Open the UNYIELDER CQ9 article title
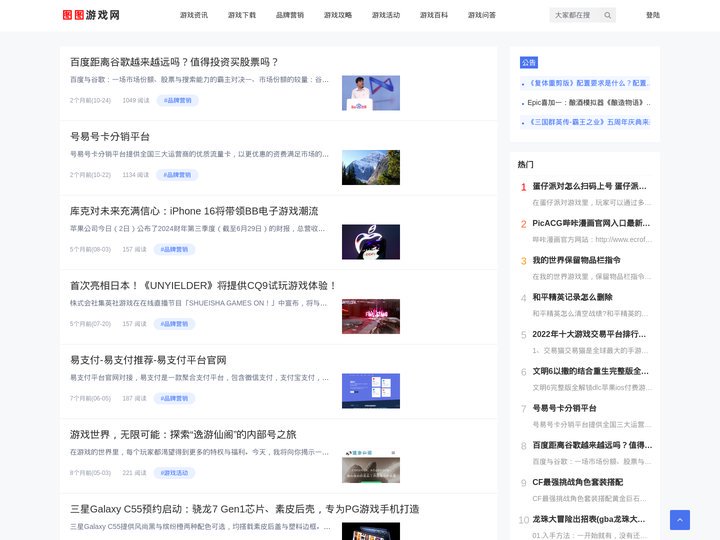Image resolution: width=720 pixels, height=540 pixels. (203, 285)
